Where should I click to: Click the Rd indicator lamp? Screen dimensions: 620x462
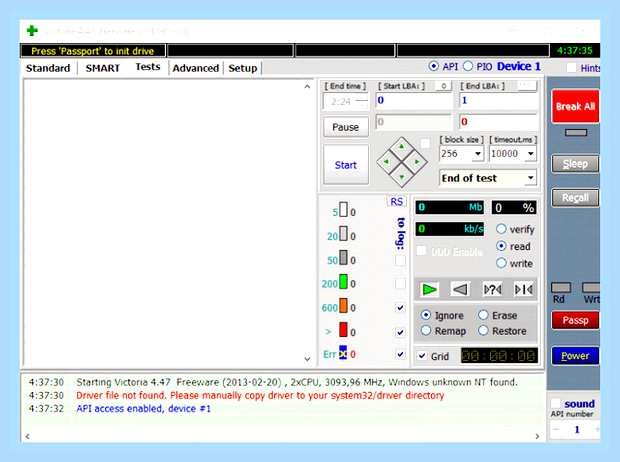(x=561, y=288)
